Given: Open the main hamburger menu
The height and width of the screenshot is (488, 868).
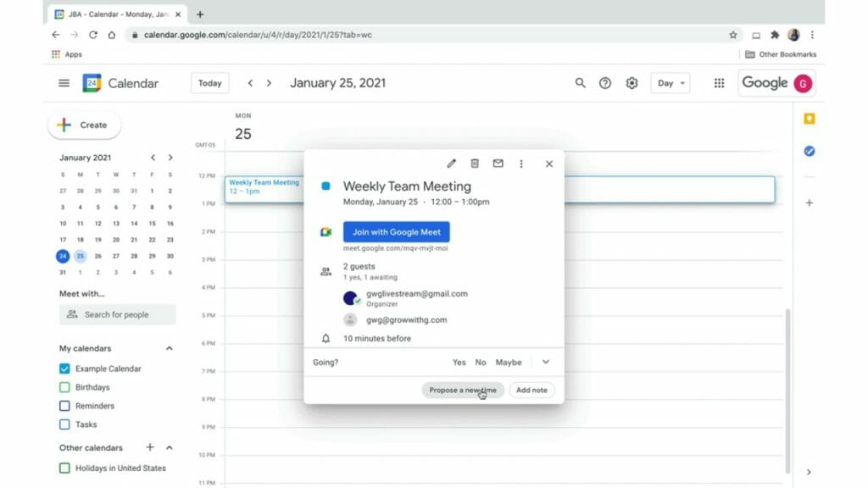Looking at the screenshot, I should click(64, 83).
